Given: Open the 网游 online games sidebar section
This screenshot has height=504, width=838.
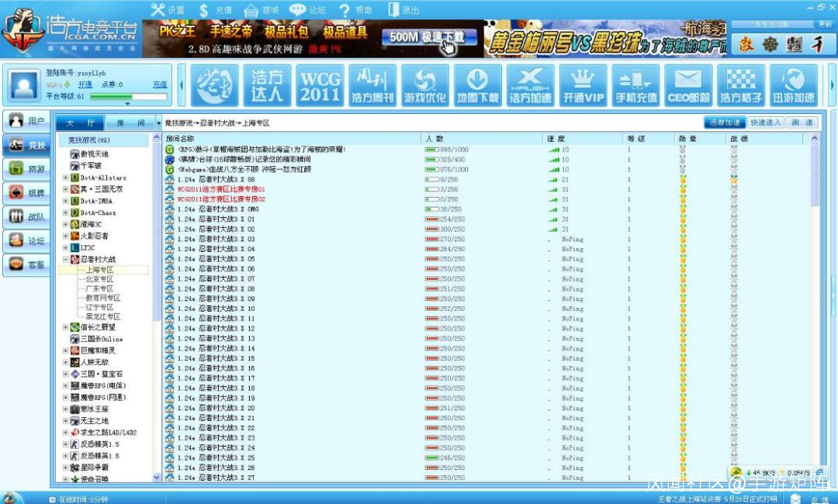Looking at the screenshot, I should pyautogui.click(x=26, y=169).
